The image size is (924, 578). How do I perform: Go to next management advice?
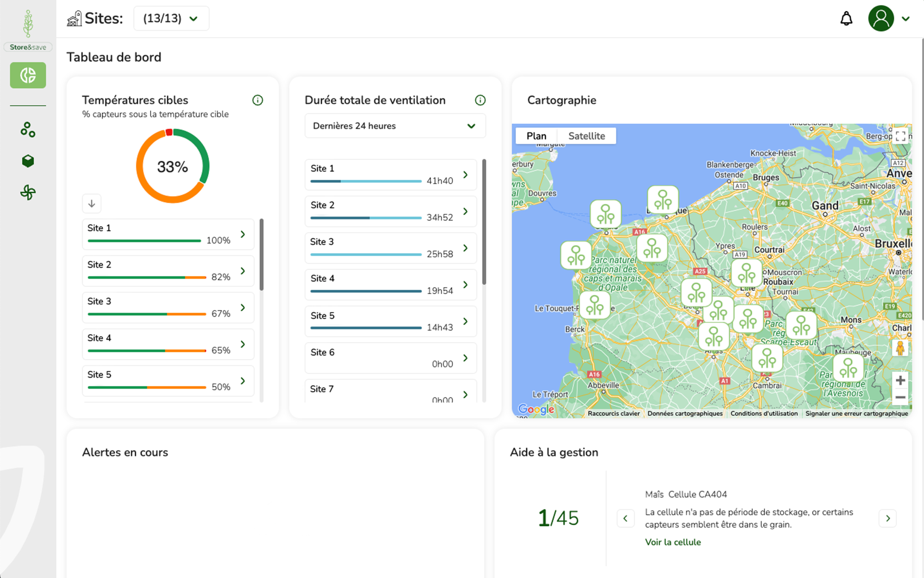click(x=888, y=518)
